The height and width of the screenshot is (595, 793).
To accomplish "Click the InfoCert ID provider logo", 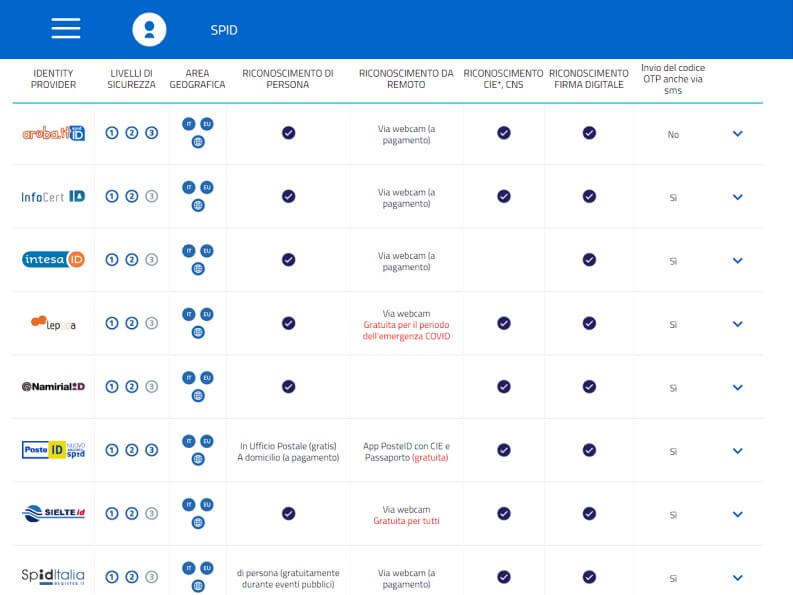I will pos(53,196).
